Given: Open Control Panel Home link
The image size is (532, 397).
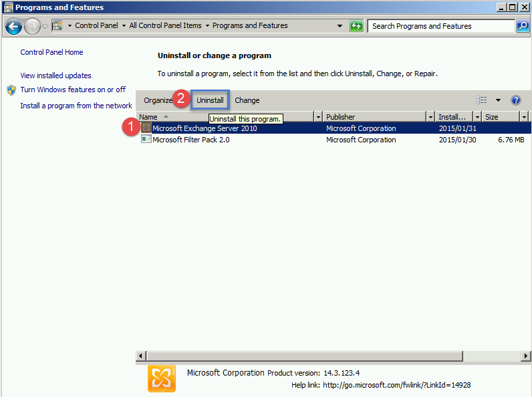Looking at the screenshot, I should coord(51,52).
